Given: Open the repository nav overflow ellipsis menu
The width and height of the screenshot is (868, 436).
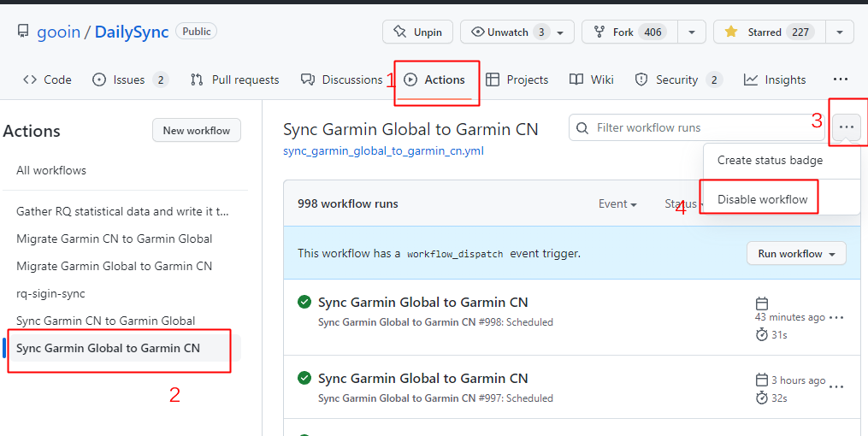Looking at the screenshot, I should coord(841,80).
